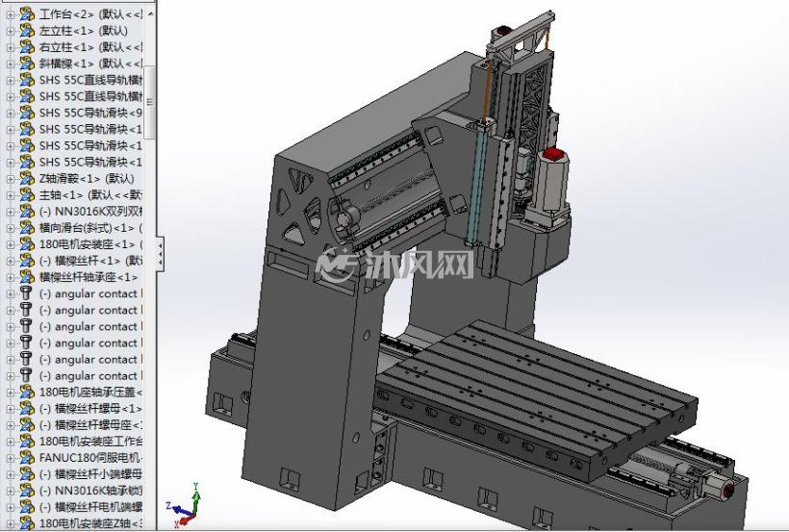This screenshot has height=532, width=789.
Task: Select the (-) 横梁丝杆螺母<1> label
Action: coord(90,409)
